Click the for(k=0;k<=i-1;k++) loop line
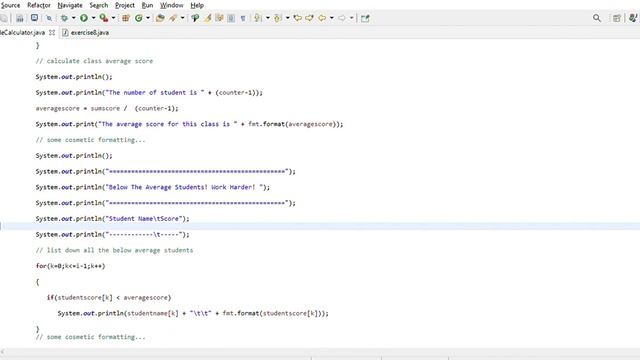The image size is (640, 360). (x=70, y=266)
